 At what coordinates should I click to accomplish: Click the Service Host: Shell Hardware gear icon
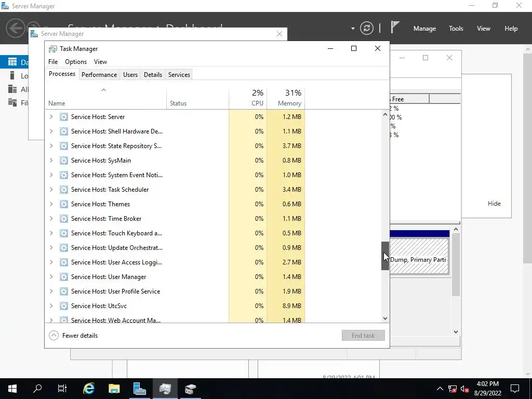pos(64,131)
